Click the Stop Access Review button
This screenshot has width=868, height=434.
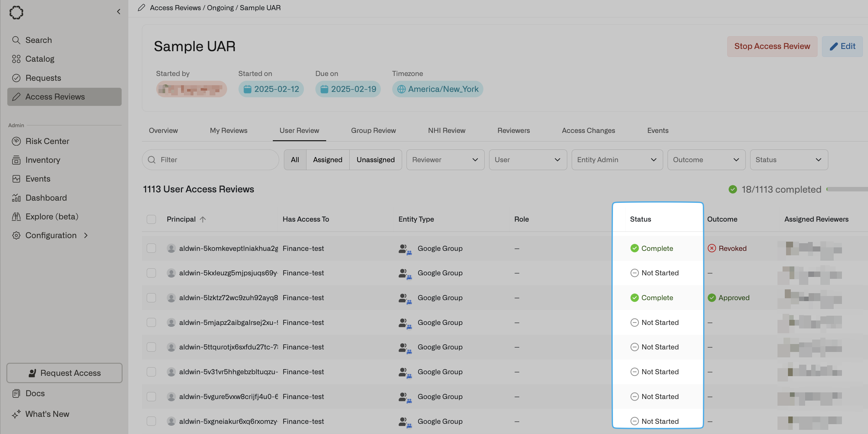[x=772, y=46]
